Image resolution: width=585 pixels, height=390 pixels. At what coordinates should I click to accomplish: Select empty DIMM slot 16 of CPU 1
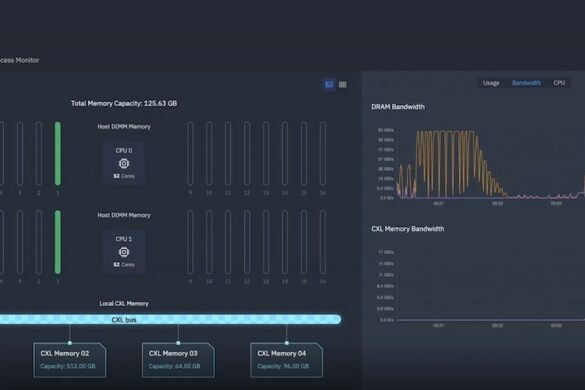(323, 242)
